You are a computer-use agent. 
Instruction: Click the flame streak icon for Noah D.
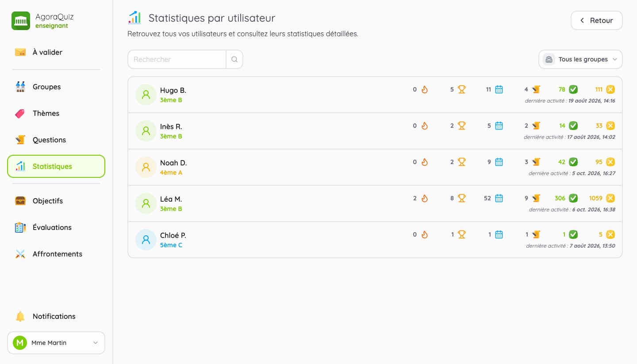425,162
